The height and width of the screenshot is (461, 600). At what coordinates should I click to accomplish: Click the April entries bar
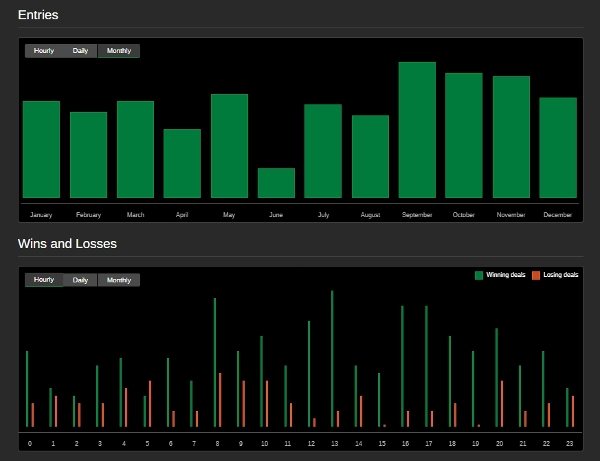coord(182,163)
